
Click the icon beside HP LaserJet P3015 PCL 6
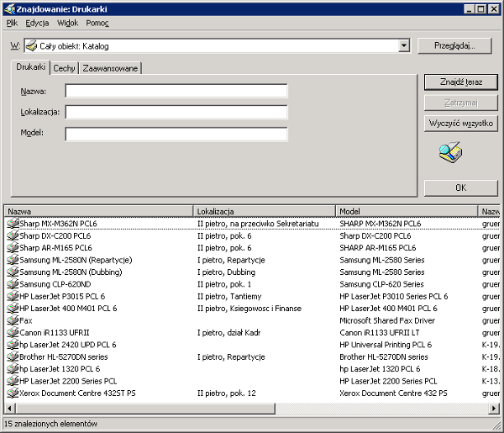(13, 296)
